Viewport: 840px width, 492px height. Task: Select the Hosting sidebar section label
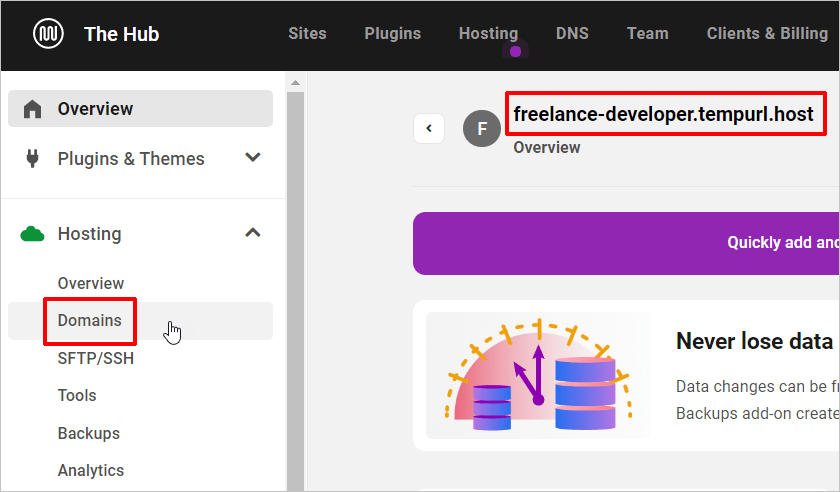click(x=89, y=234)
